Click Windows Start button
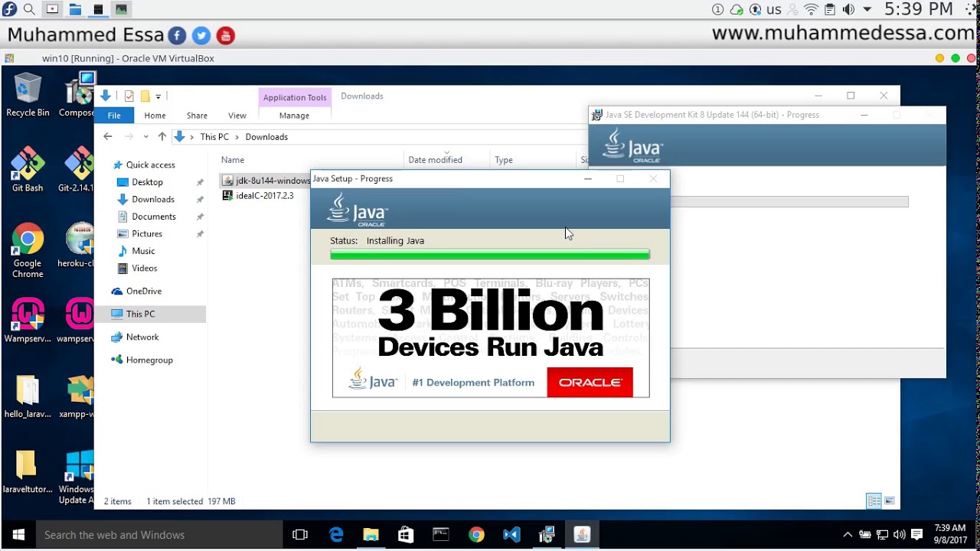This screenshot has width=980, height=551. tap(18, 535)
